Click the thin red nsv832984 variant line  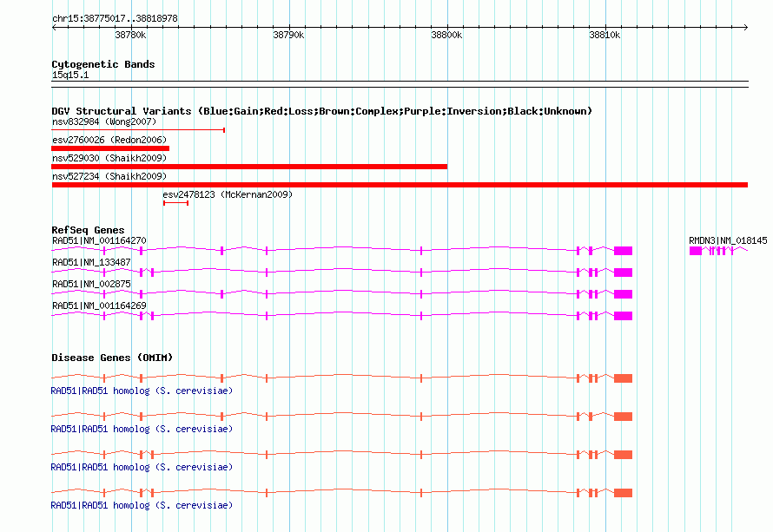click(138, 130)
